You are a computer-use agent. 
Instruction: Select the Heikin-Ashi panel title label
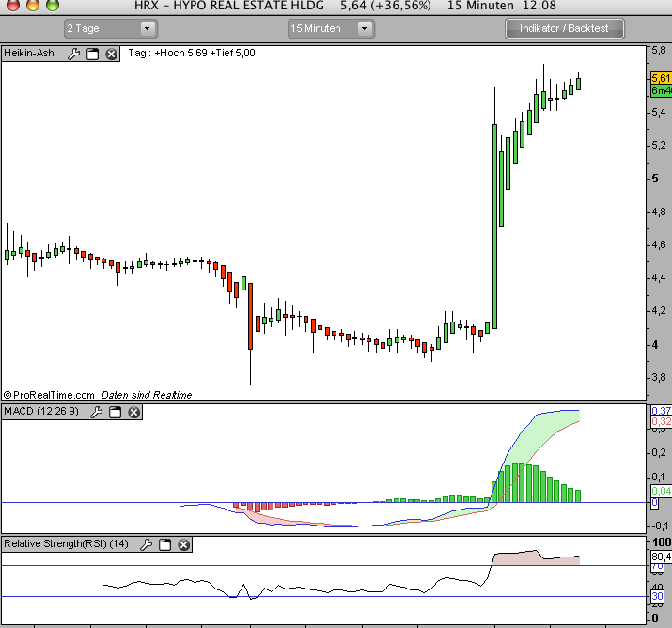click(31, 54)
